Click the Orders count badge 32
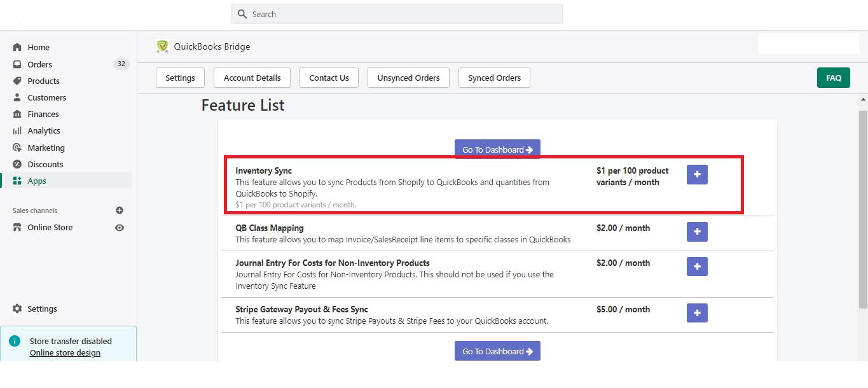Screen dimensions: 868x388 tap(121, 64)
